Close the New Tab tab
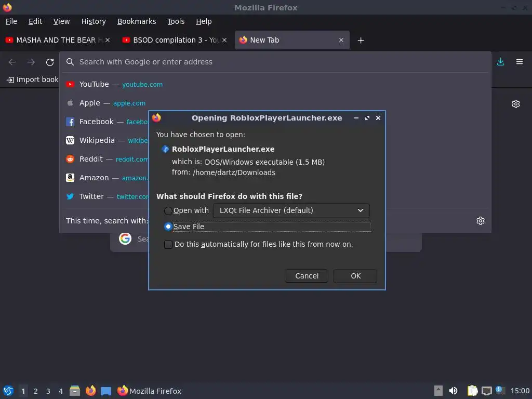This screenshot has width=532, height=399. (x=341, y=40)
